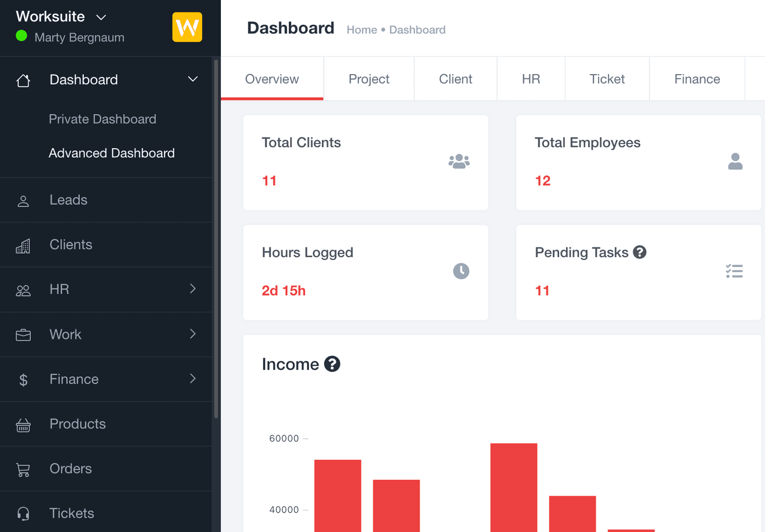This screenshot has width=765, height=532.
Task: Open the Worksuite workspace dropdown
Action: pyautogui.click(x=101, y=17)
